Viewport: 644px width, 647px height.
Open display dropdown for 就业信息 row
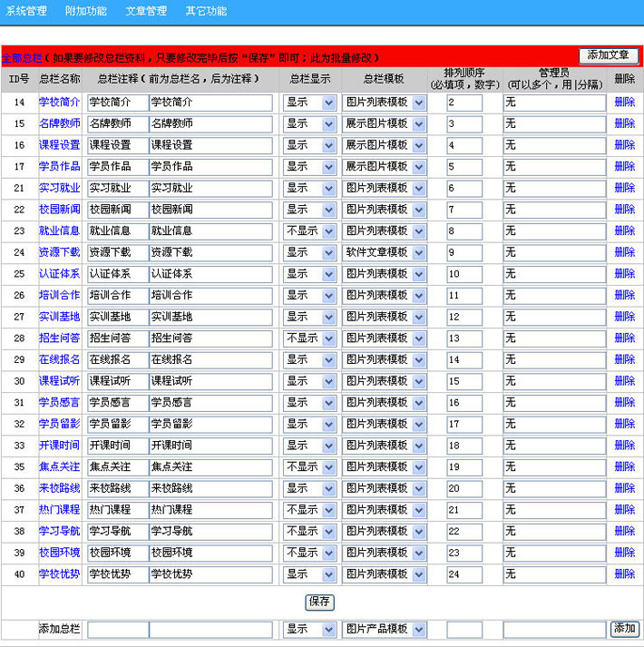[x=309, y=231]
